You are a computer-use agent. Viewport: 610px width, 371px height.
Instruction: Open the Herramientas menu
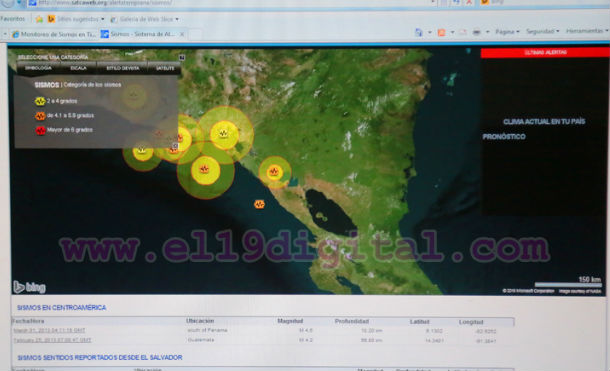tap(587, 31)
